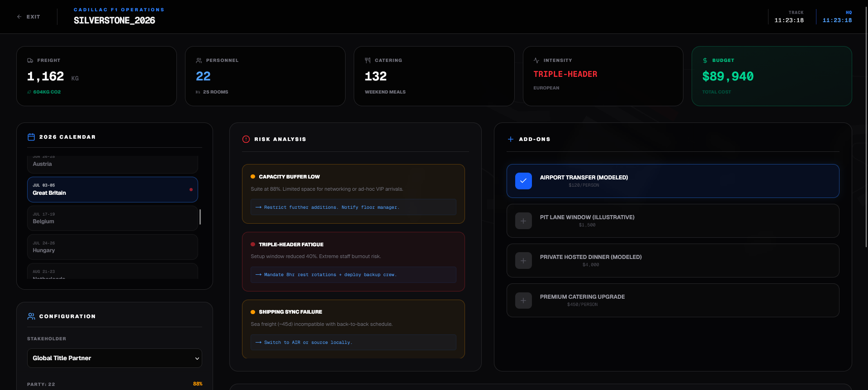Click the $89,940 total budget value
The image size is (868, 390).
pyautogui.click(x=728, y=76)
